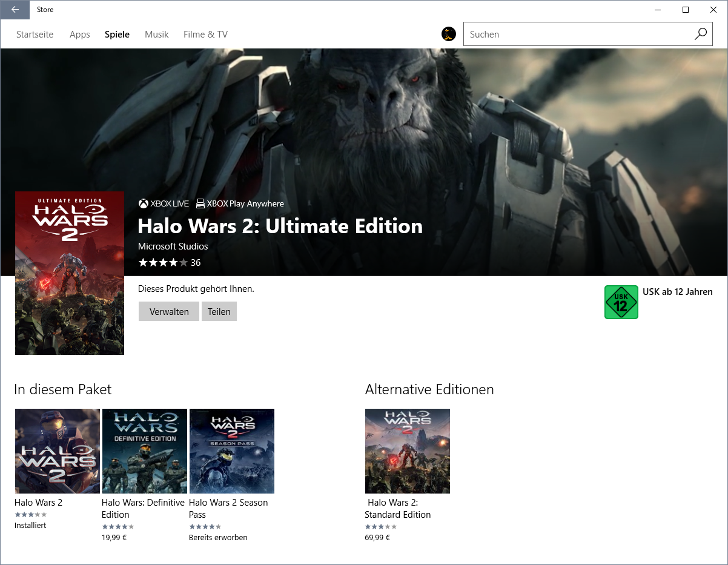Screen dimensions: 728x565
Task: Open the Halo Wars 2 package thumbnail
Action: pos(58,451)
